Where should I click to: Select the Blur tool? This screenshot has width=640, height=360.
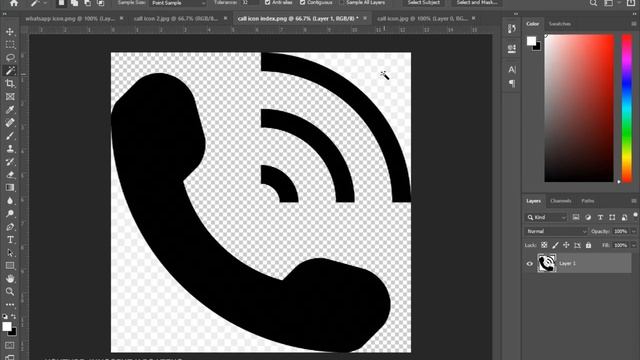coord(10,201)
